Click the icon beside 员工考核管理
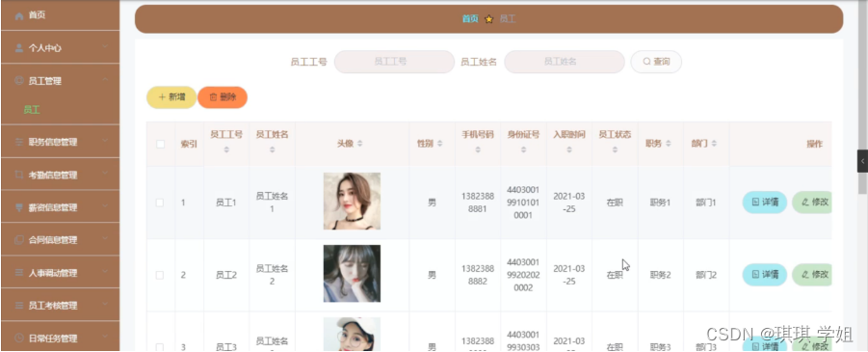This screenshot has width=868, height=352. [19, 306]
